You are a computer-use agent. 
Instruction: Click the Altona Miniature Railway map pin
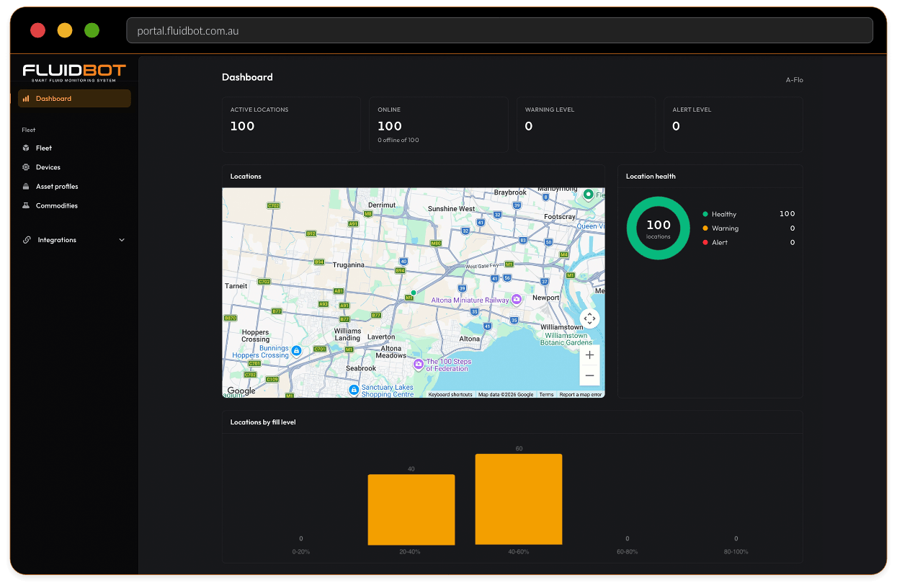point(517,300)
